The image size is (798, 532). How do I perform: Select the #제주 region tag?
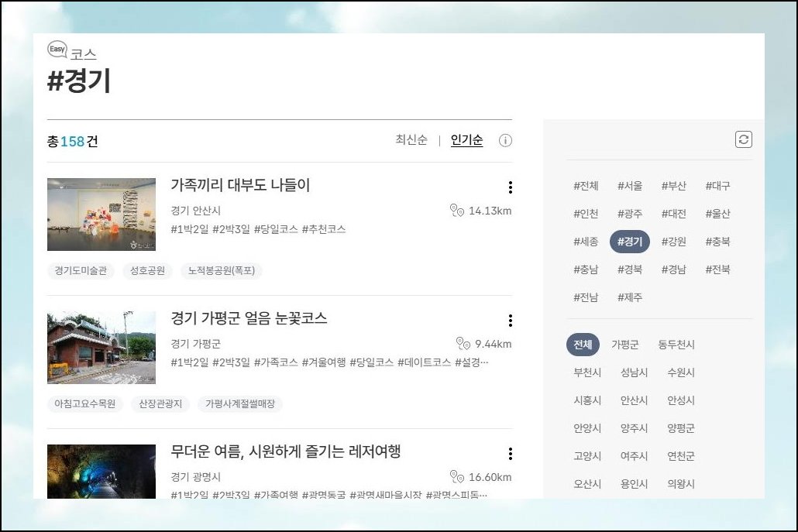tap(630, 297)
